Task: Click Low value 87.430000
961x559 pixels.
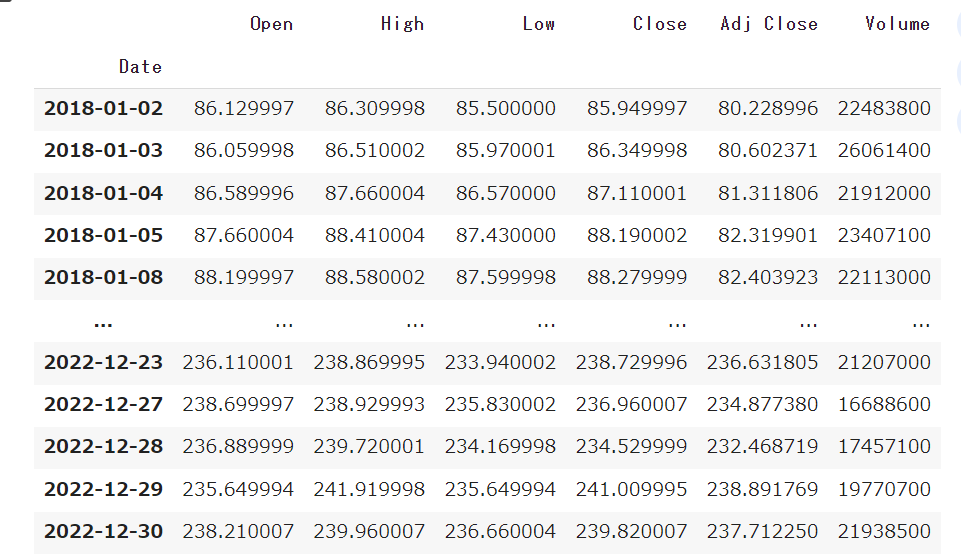Action: pyautogui.click(x=506, y=235)
